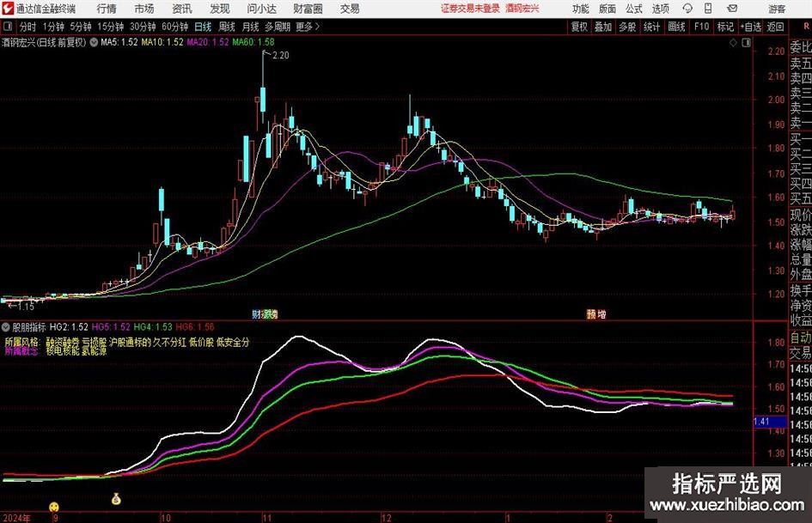Click the MA20: 1.52 label
812x523 pixels.
click(208, 42)
